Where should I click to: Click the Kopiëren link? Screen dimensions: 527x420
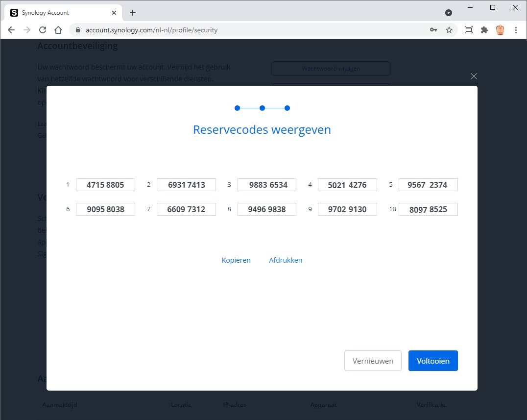(x=236, y=260)
